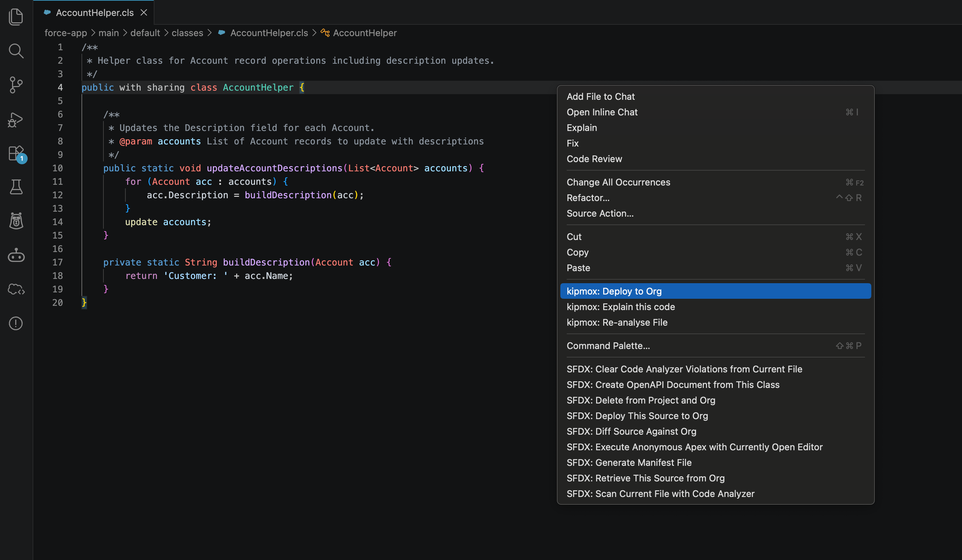Click the buildDescription call on line 12
962x560 pixels.
288,195
